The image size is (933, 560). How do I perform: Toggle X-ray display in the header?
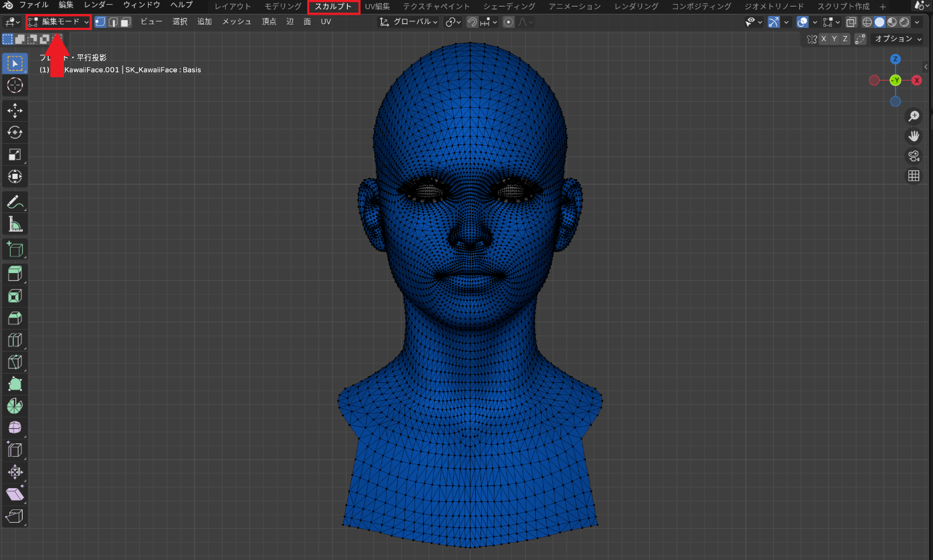pyautogui.click(x=851, y=22)
